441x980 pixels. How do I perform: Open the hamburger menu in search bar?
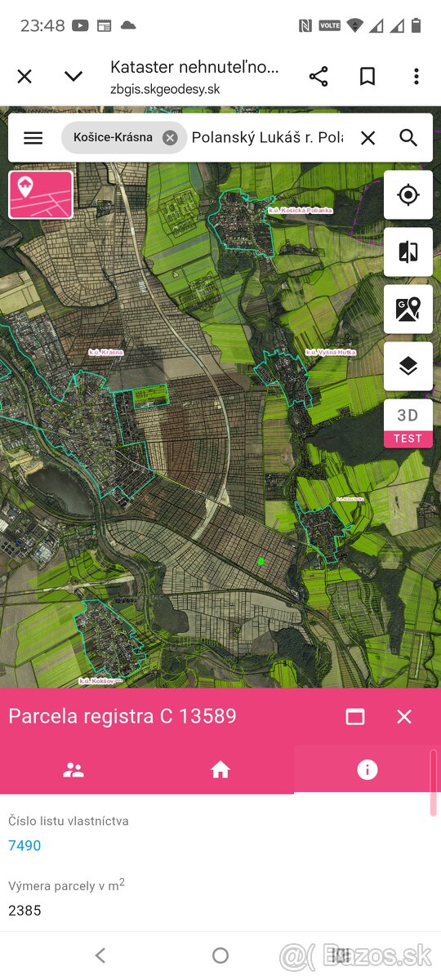[33, 138]
